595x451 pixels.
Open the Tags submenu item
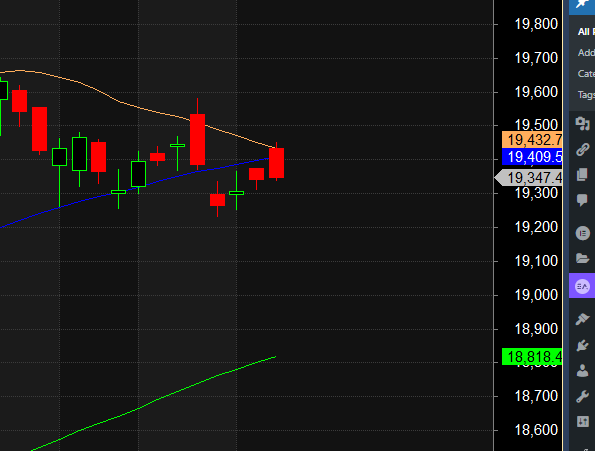pos(586,94)
